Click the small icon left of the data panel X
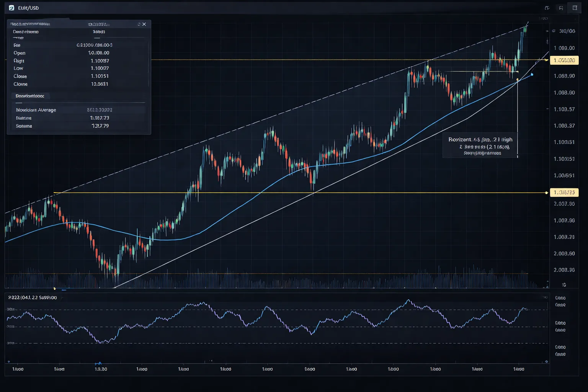 139,24
